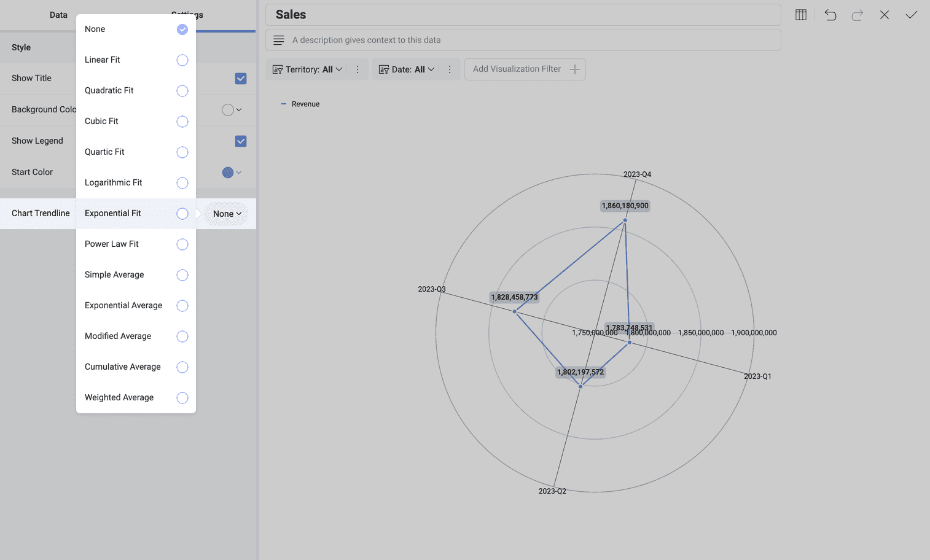Click the Territory filter icon

[x=278, y=69]
